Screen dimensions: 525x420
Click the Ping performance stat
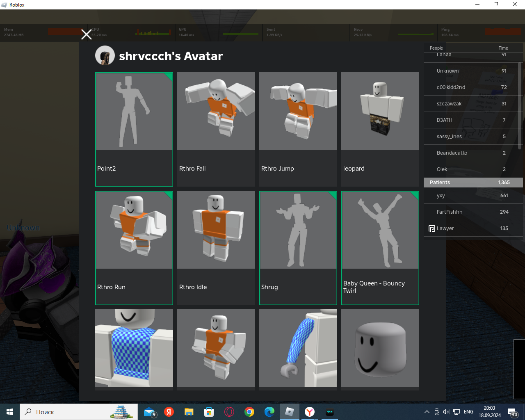[482, 32]
